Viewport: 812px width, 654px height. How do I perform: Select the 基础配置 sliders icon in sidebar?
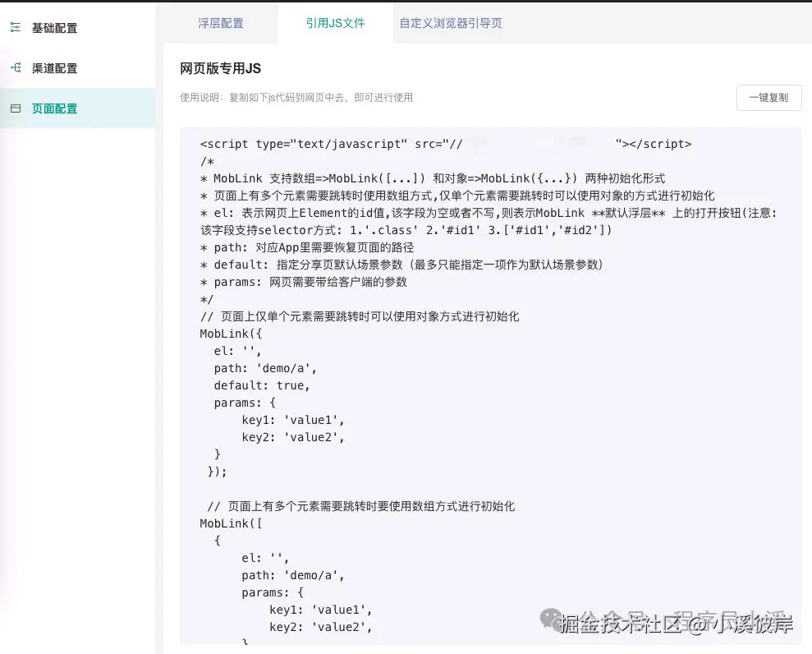pos(15,27)
